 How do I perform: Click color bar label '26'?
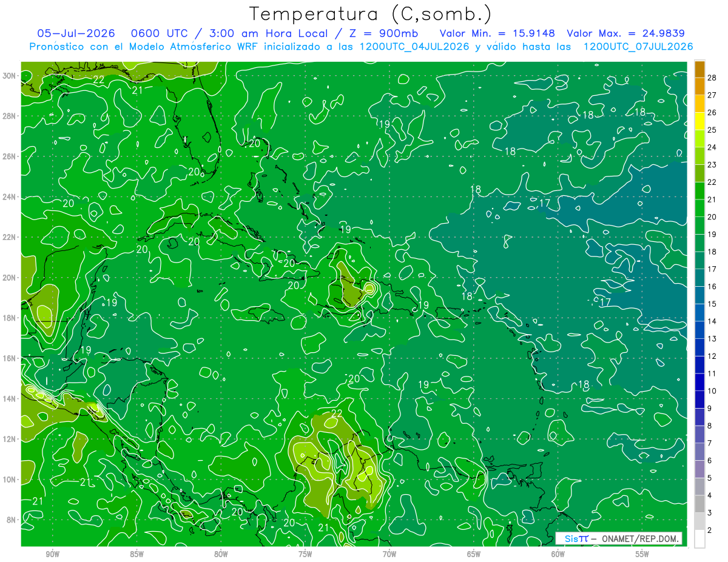click(x=712, y=113)
